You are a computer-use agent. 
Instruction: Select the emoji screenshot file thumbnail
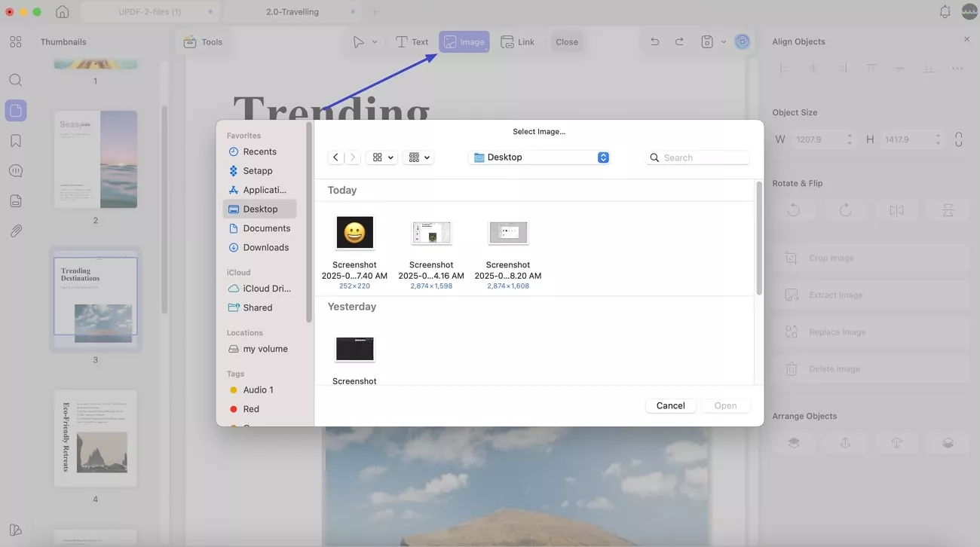354,233
